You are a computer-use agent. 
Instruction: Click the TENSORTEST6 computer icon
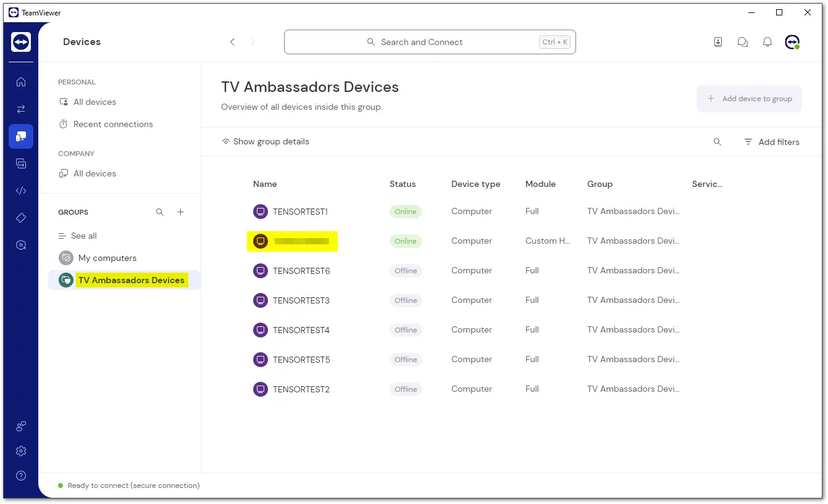(261, 271)
